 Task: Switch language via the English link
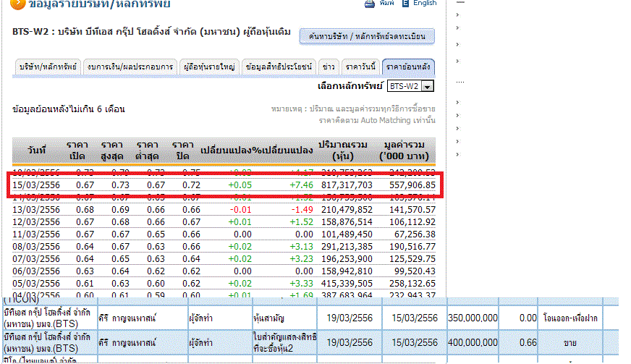(x=425, y=3)
